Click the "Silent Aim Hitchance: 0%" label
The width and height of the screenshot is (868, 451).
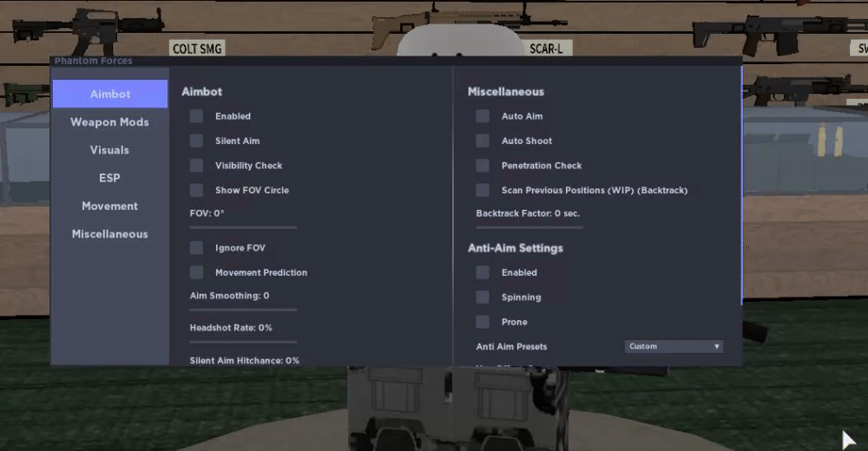click(x=244, y=360)
